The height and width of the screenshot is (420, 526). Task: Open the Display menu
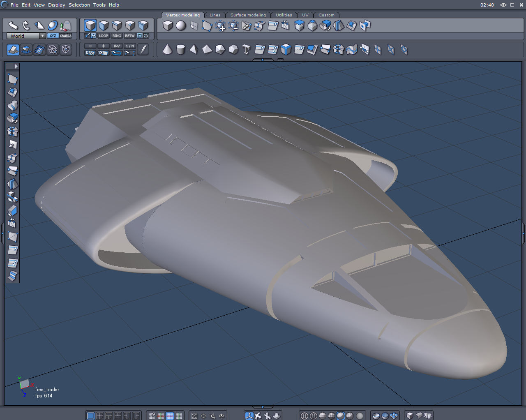57,5
